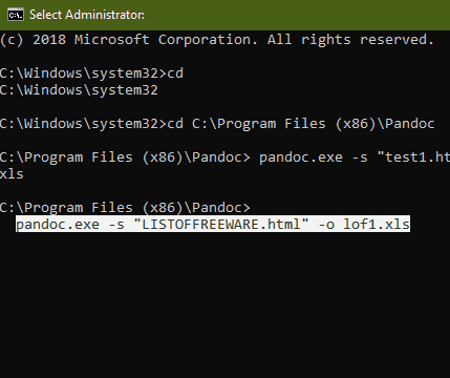Viewport: 450px width, 378px height.
Task: Click the 'cd C:\Program Files (x86)\Pandoc' command
Action: 301,124
